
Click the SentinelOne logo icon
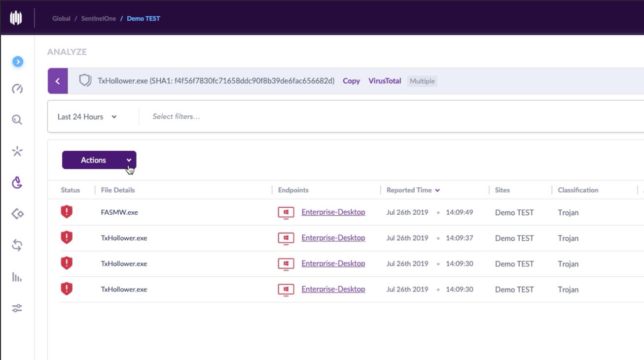(16, 18)
